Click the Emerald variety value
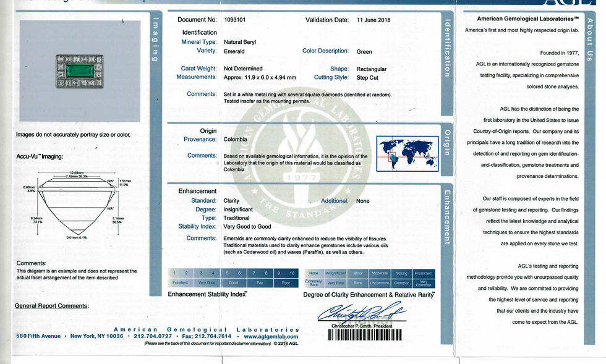The height and width of the screenshot is (364, 606). (x=234, y=51)
